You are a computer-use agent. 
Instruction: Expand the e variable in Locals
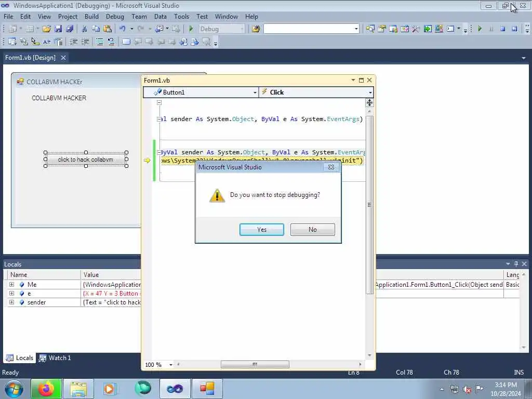(11, 293)
